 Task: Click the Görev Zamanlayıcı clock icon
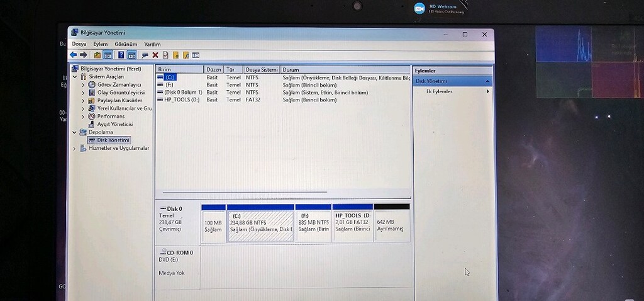pos(92,84)
